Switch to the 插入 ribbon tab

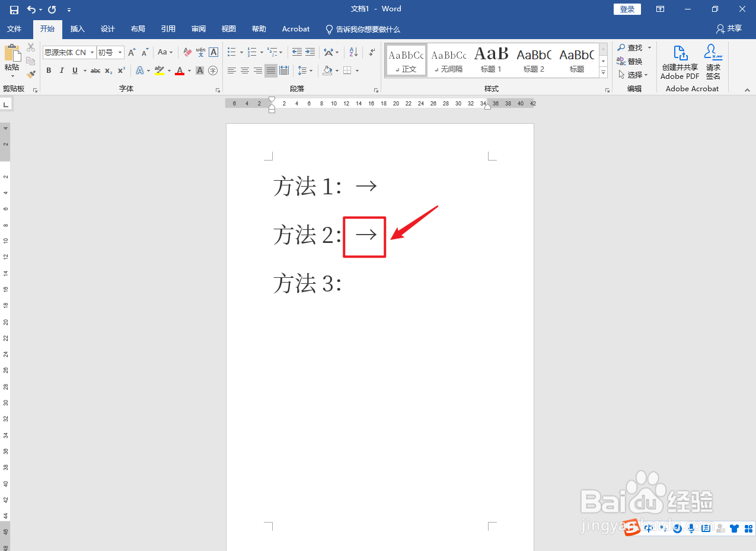(77, 28)
